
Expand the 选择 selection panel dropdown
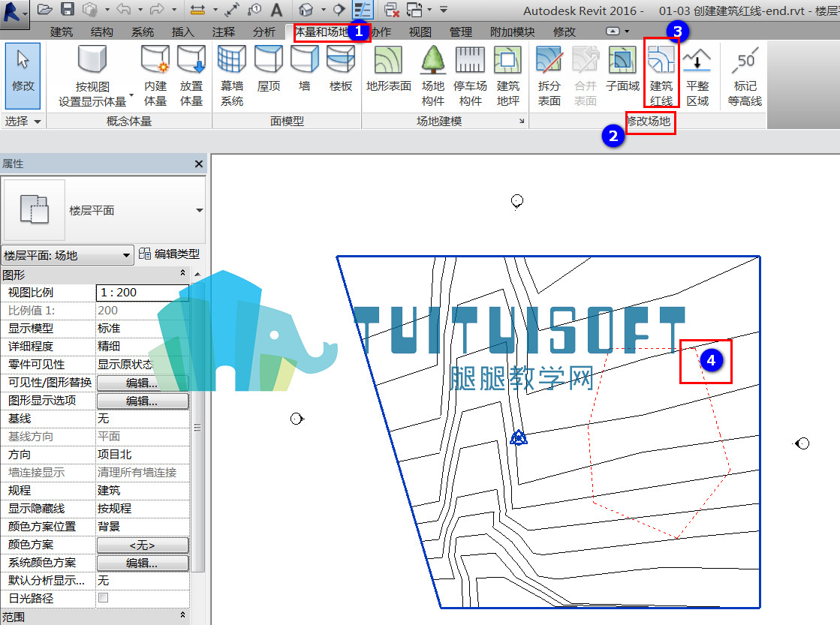[38, 122]
